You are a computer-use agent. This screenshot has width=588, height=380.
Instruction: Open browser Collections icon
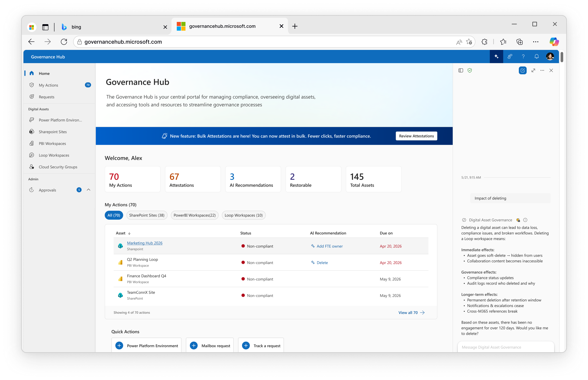(x=519, y=42)
